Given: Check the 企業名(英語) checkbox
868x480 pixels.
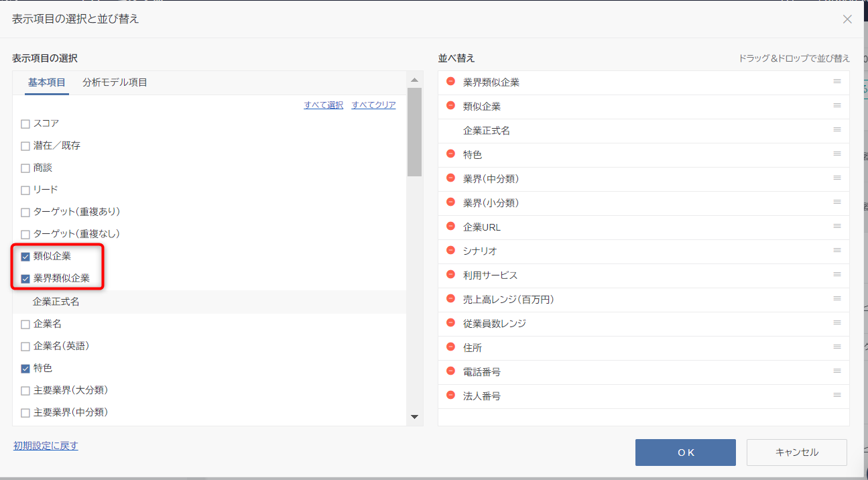Looking at the screenshot, I should pyautogui.click(x=25, y=347).
